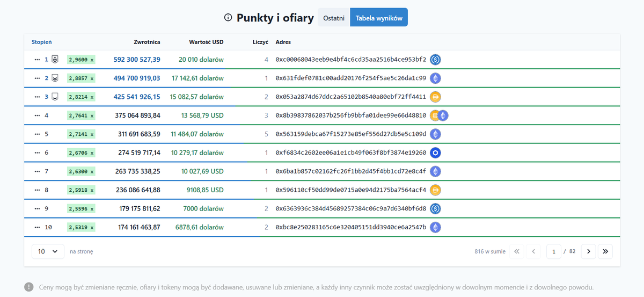Screen dimensions: 644x297
Task: Click the value 494 700 919,03
Action: (x=137, y=78)
